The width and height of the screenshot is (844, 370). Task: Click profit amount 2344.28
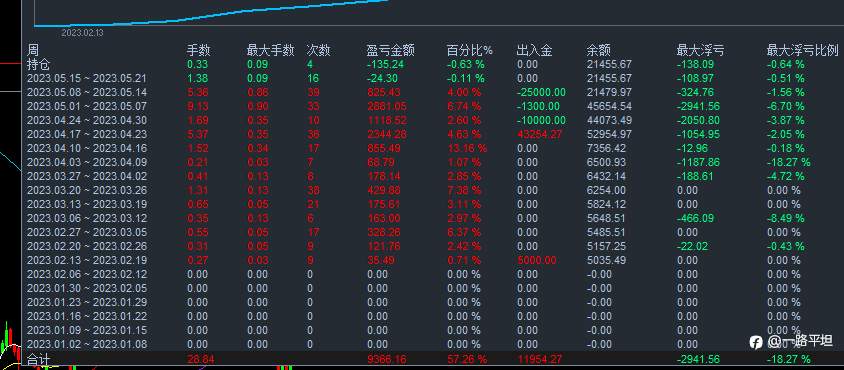click(x=387, y=135)
